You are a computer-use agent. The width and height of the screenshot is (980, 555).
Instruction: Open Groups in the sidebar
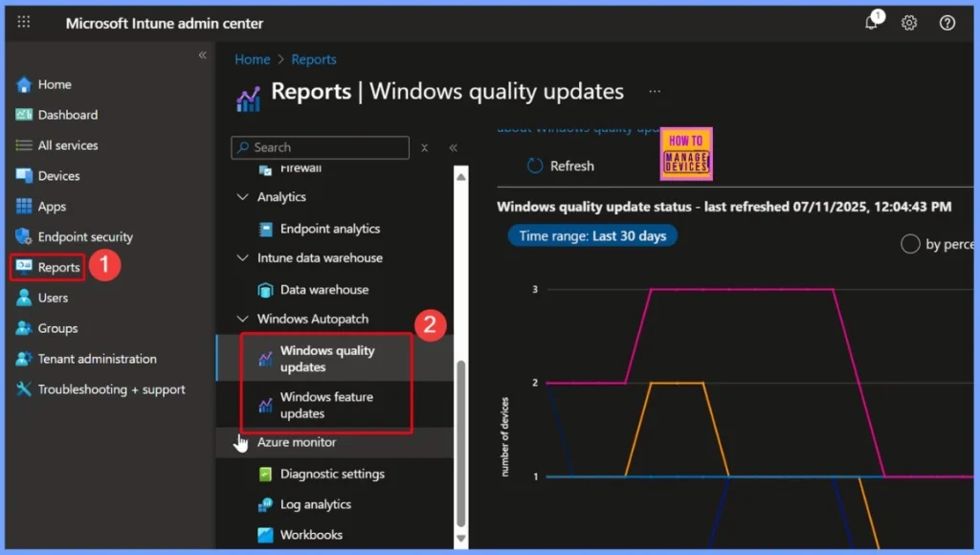tap(57, 328)
